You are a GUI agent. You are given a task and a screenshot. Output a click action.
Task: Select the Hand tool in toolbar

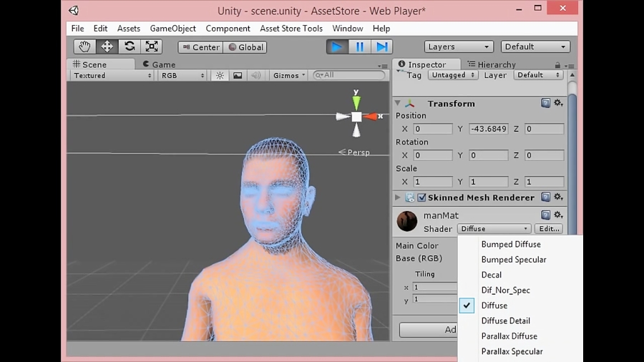[84, 47]
